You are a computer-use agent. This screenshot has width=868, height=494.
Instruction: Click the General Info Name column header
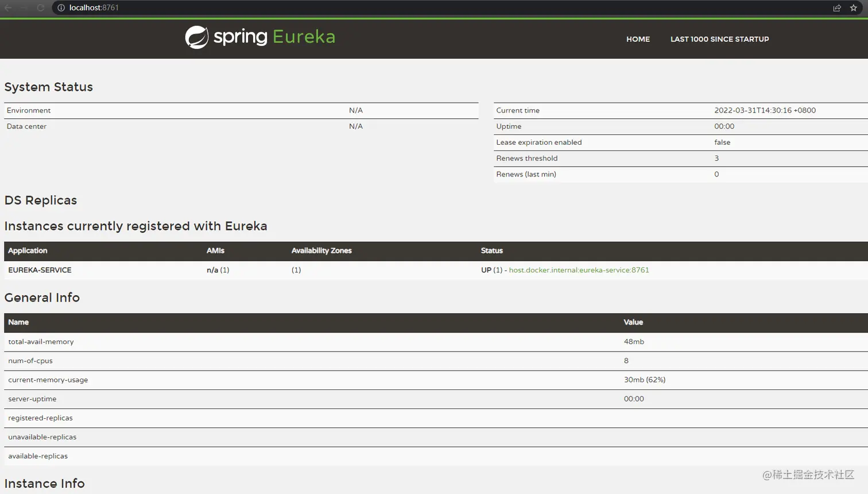(x=18, y=322)
